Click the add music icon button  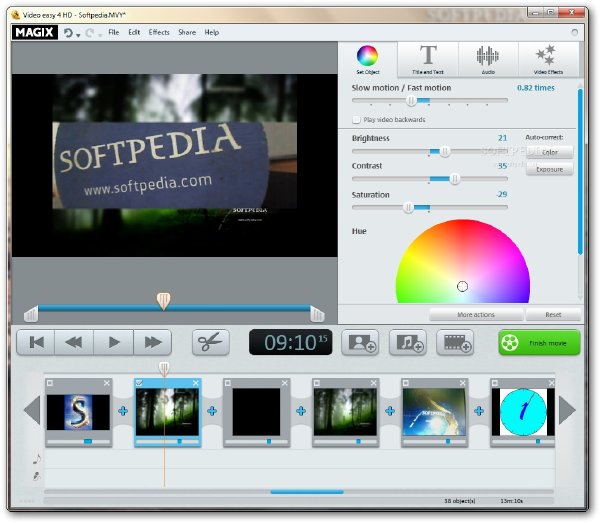(408, 342)
